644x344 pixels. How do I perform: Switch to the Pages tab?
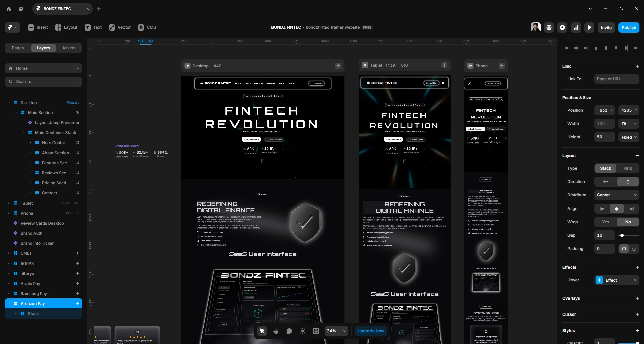click(18, 48)
